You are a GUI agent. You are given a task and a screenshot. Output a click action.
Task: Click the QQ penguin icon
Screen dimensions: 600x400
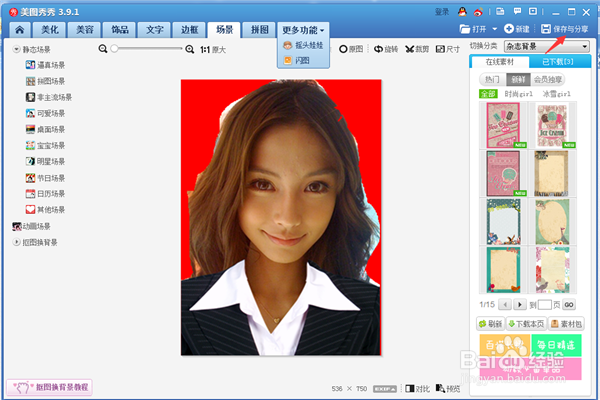point(462,12)
